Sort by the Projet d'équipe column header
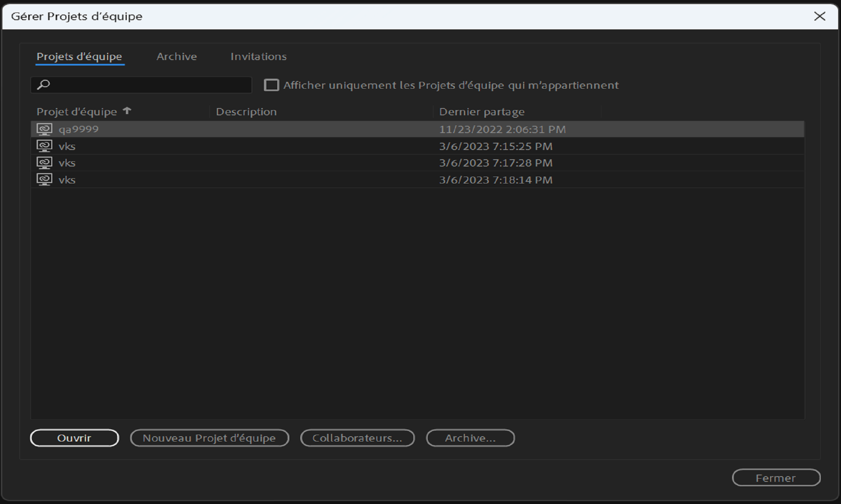Viewport: 841px width, 504px height. [77, 112]
